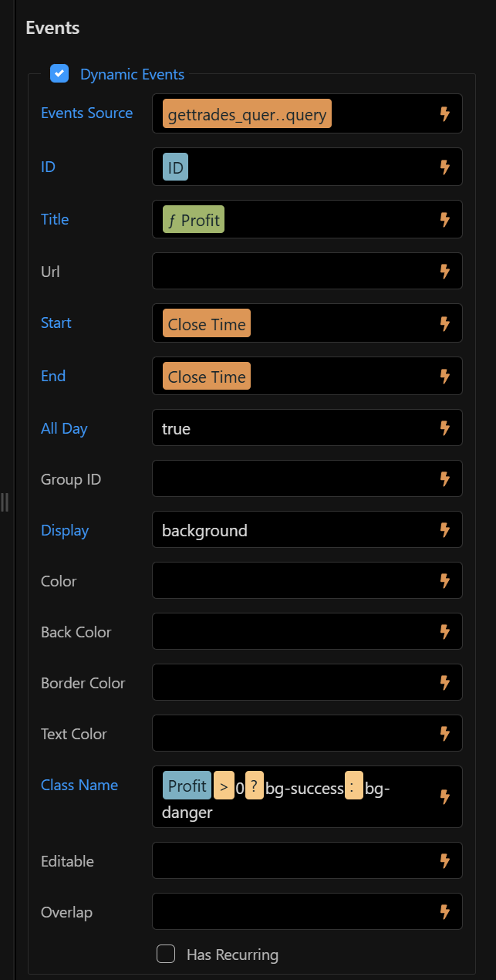The width and height of the screenshot is (496, 980).
Task: Click the lightning bolt icon for Overlap
Action: pos(444,911)
